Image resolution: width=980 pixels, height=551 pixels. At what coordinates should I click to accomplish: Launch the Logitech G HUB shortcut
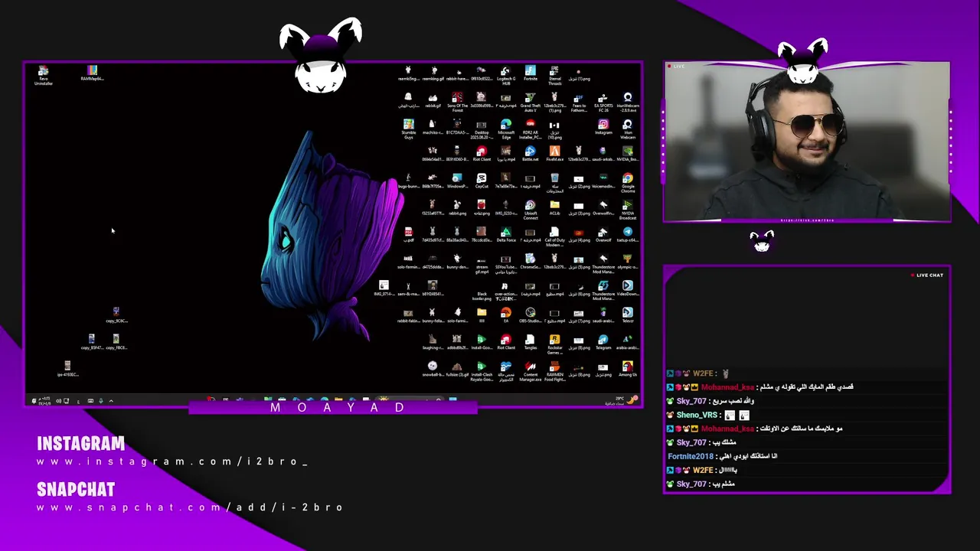tap(505, 75)
